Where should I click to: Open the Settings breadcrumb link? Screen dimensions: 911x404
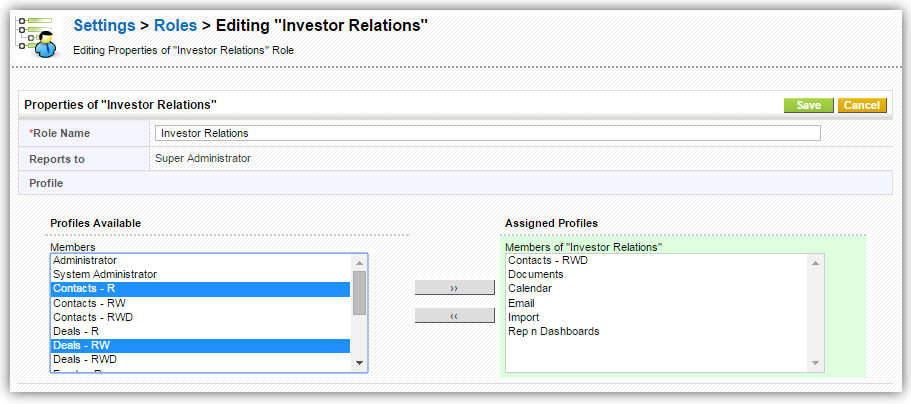(104, 25)
